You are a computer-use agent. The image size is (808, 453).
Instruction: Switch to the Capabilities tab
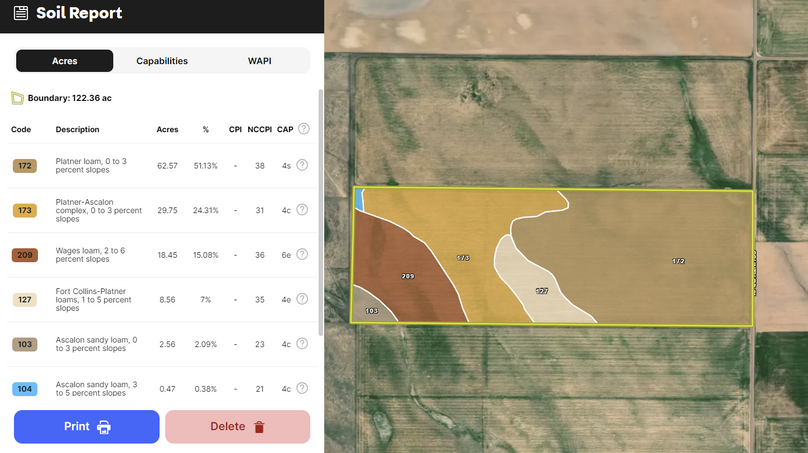162,61
